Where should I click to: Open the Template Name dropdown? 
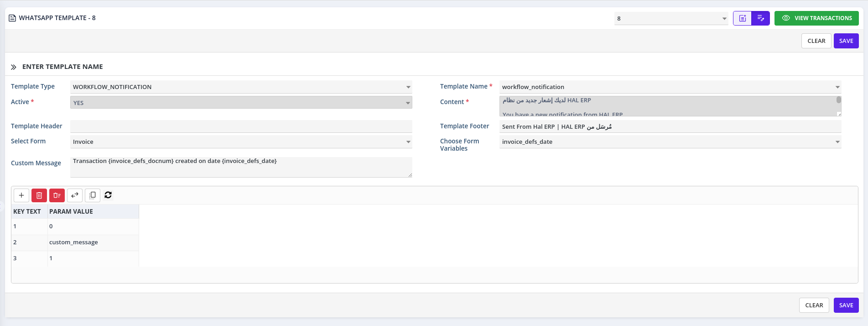click(837, 87)
